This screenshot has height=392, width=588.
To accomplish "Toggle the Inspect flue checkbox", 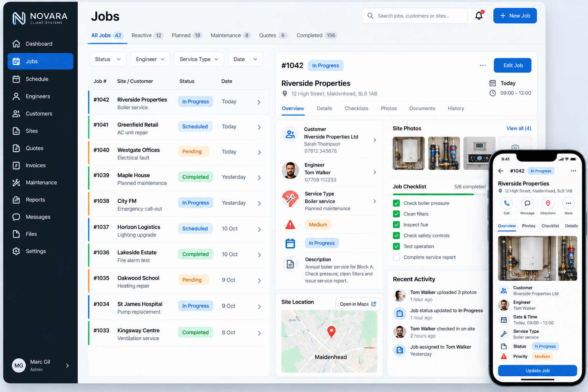I will 396,225.
